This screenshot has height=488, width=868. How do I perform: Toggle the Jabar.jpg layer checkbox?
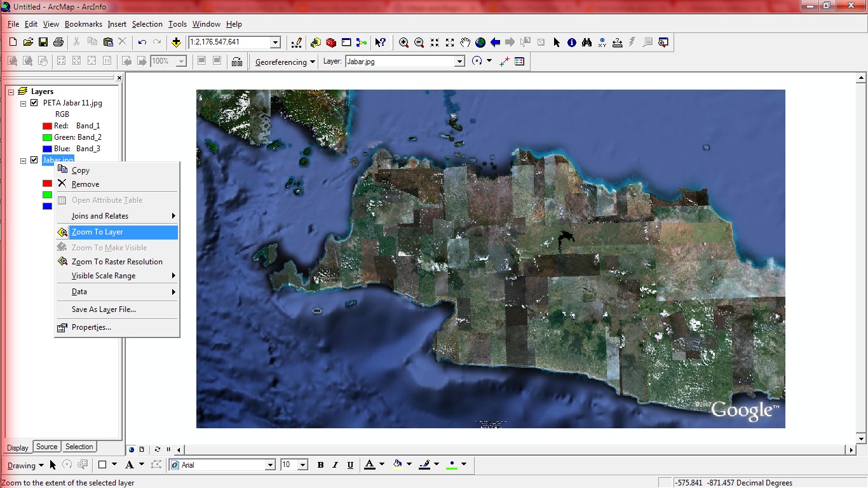[x=34, y=159]
